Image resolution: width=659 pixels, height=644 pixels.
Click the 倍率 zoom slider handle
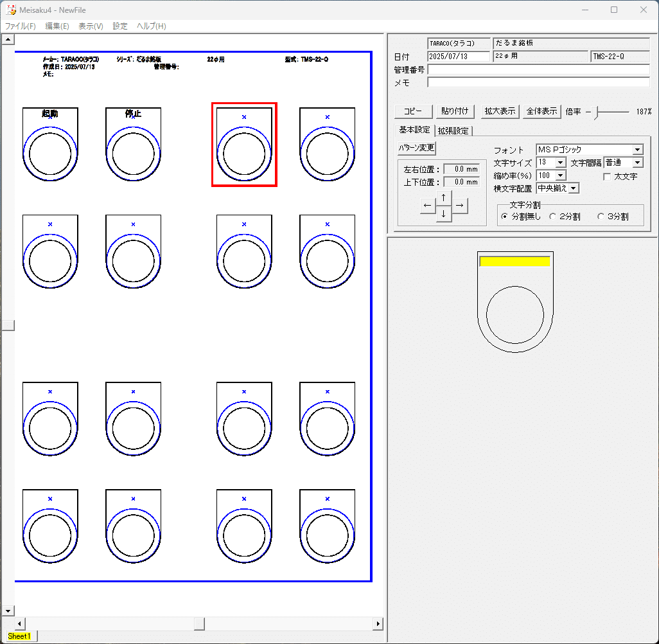[595, 112]
